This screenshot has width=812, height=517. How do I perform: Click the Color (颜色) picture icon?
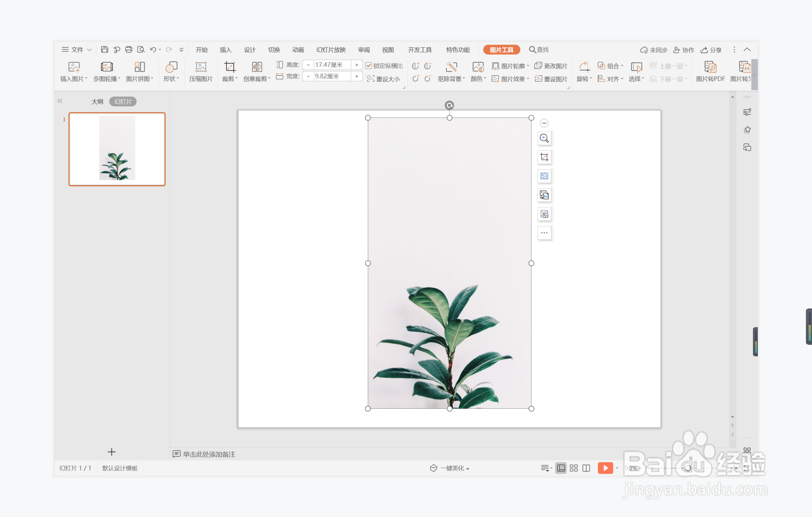coord(478,67)
